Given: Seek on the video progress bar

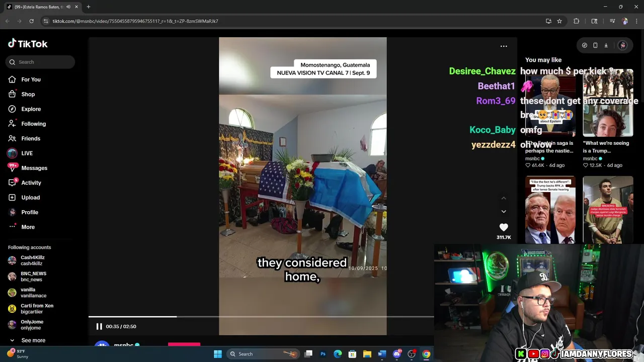Looking at the screenshot, I should click(261, 316).
